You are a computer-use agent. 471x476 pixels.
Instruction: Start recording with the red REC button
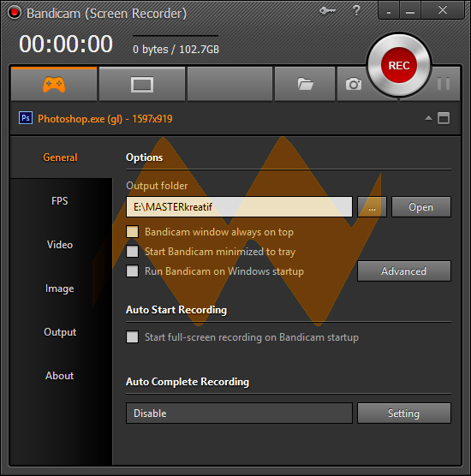399,65
